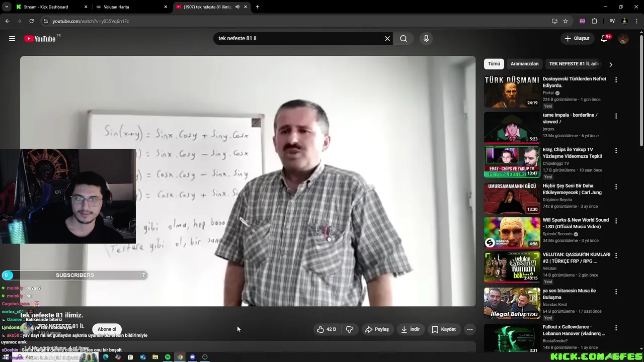Open the Chrome profile avatar
Image resolution: width=644 pixels, height=362 pixels.
[x=624, y=21]
